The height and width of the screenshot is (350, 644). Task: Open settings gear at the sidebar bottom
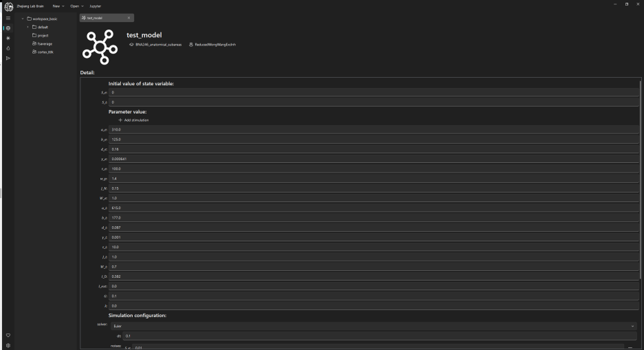point(8,345)
